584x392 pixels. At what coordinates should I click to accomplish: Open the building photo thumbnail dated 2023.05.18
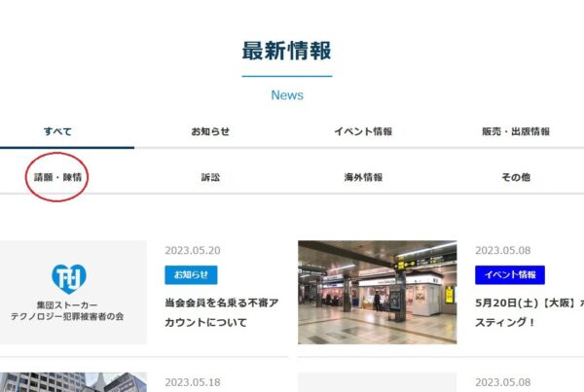[x=73, y=381]
